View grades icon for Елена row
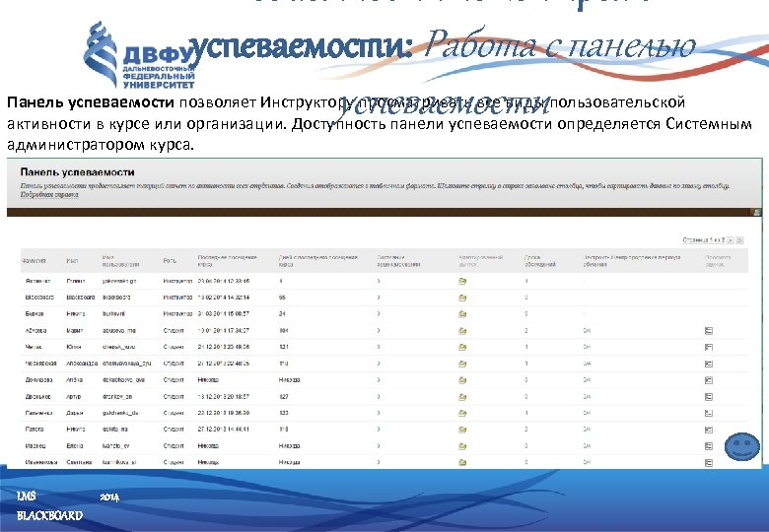Screen dimensions: 769x532 709,446
